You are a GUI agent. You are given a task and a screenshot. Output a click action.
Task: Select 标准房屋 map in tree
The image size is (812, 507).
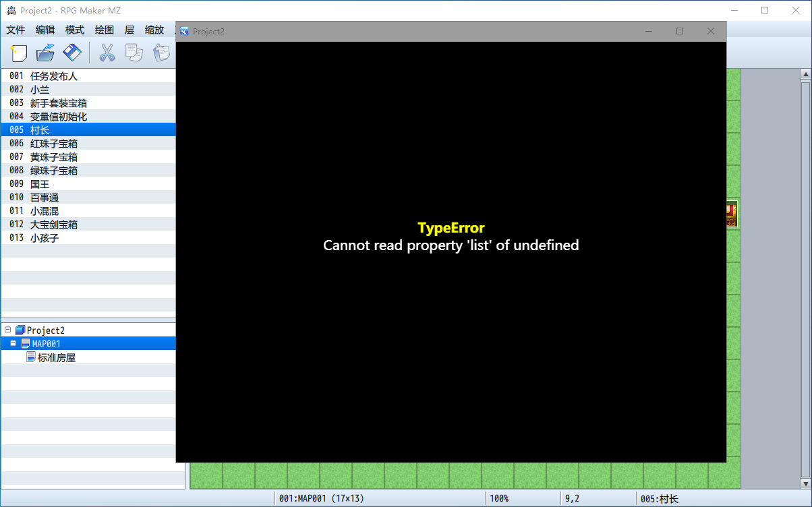[57, 357]
